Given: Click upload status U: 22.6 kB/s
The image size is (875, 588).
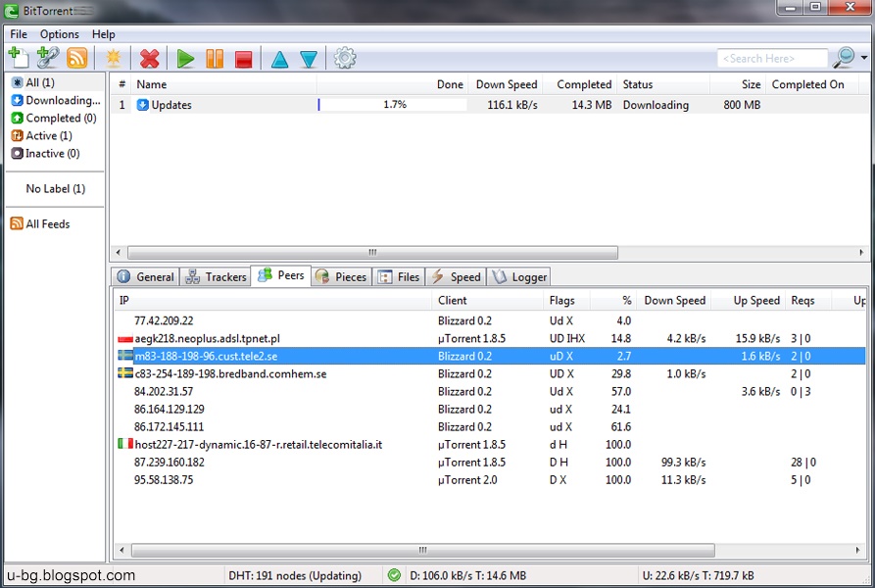Looking at the screenshot, I should (x=698, y=575).
